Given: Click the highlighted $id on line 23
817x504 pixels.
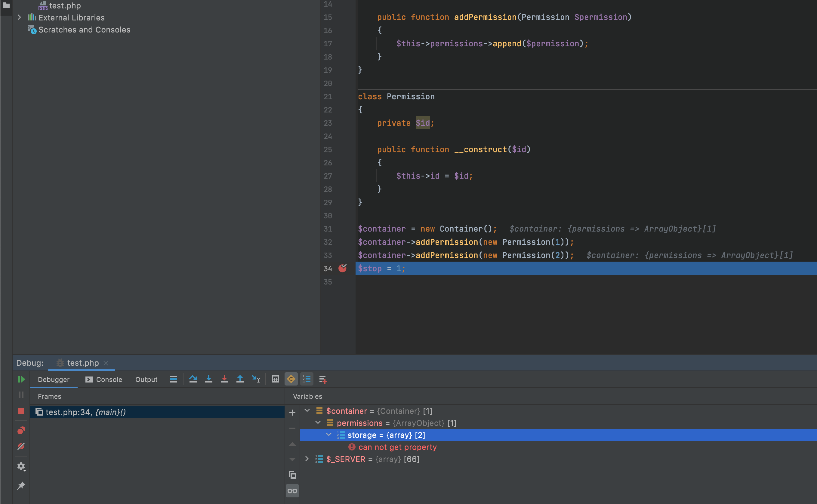Looking at the screenshot, I should click(423, 123).
